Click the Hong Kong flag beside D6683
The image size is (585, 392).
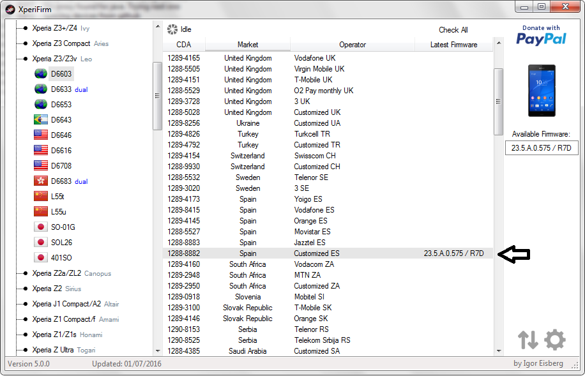coord(41,181)
